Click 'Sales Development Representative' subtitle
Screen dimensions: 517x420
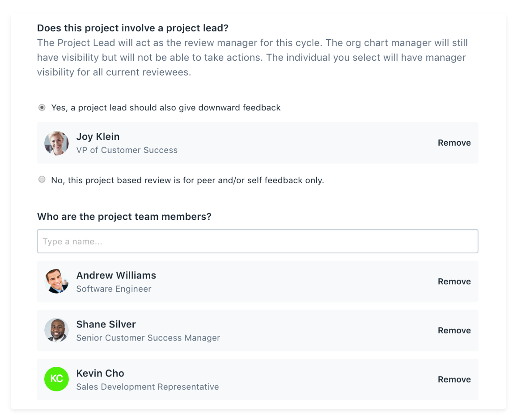click(x=148, y=387)
